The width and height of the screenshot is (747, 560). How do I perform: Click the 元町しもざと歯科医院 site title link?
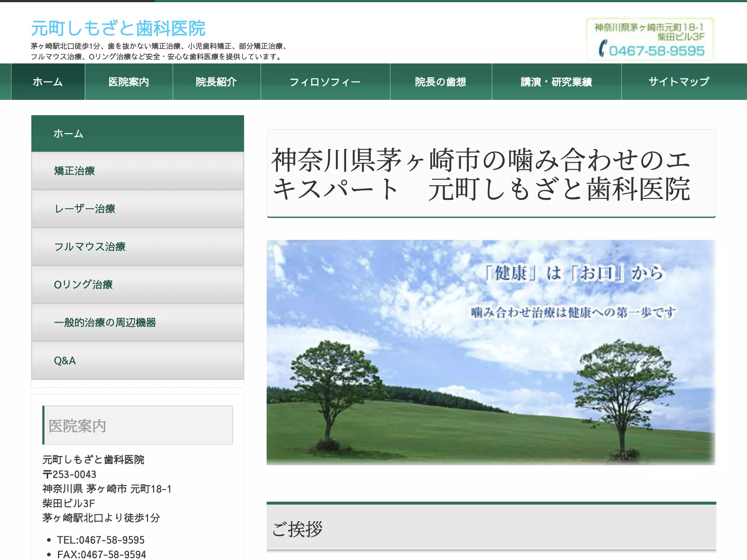click(x=118, y=28)
